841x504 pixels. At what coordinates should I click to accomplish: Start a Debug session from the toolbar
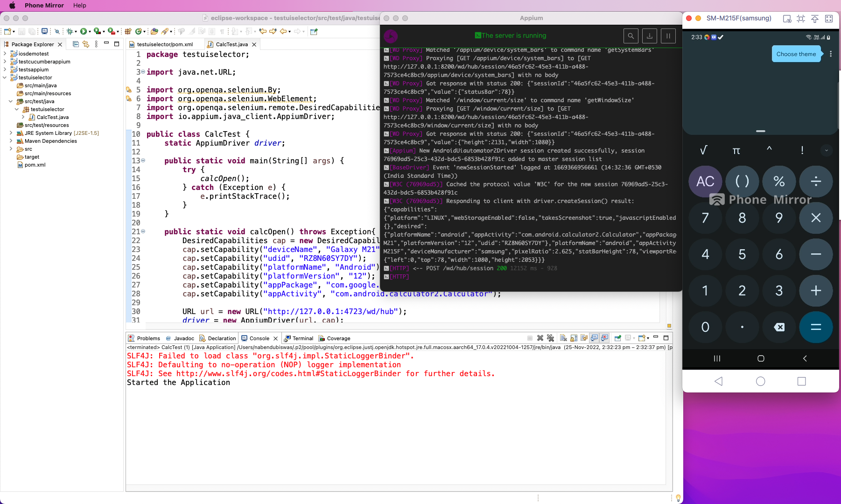70,32
